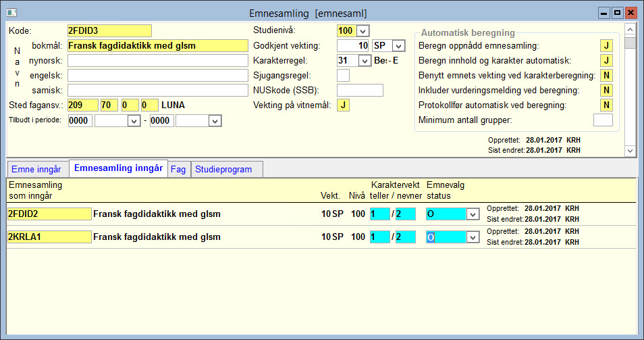Toggle Beregn oppnådd emnesamling J field
644x340 pixels.
pyautogui.click(x=606, y=46)
